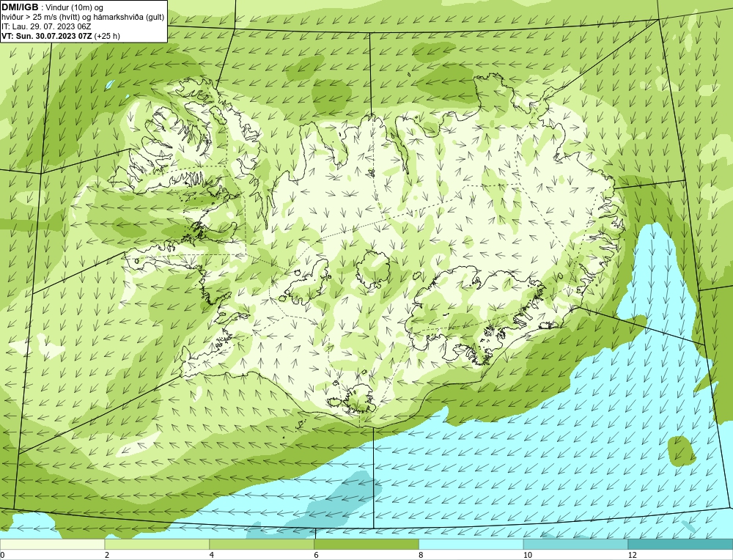This screenshot has height=560, width=733.
Task: Click the darker teal wind patch south of Iceland
Action: tap(337, 504)
